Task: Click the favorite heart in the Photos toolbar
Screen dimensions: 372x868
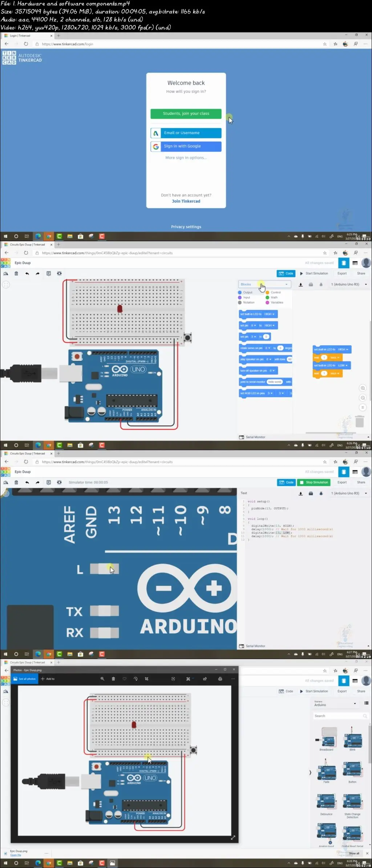Action: (124, 679)
